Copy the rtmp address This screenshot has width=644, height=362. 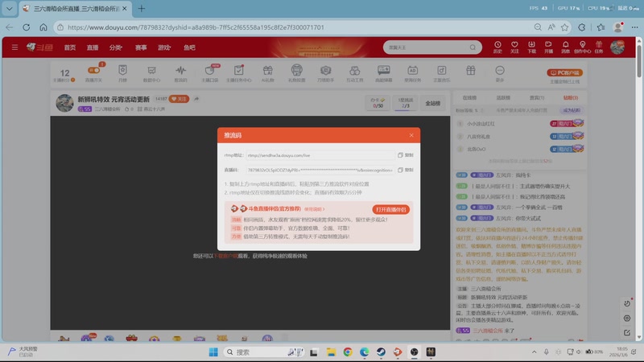pos(406,155)
